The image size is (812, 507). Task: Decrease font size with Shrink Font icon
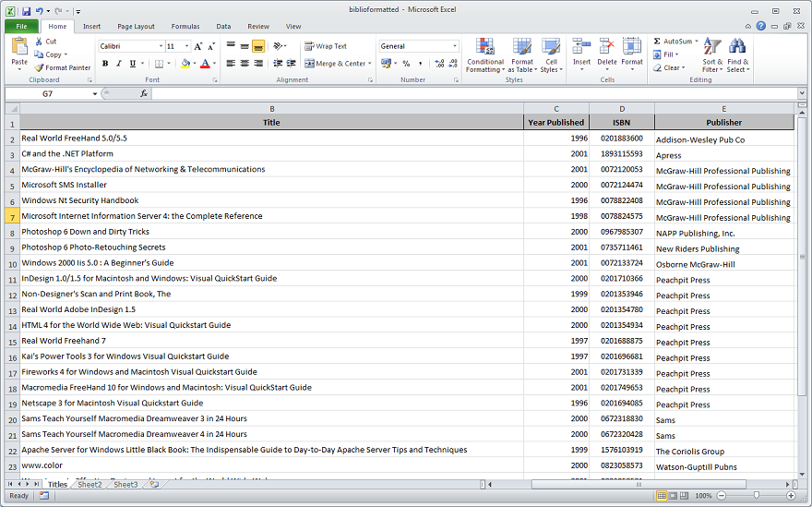pos(210,47)
